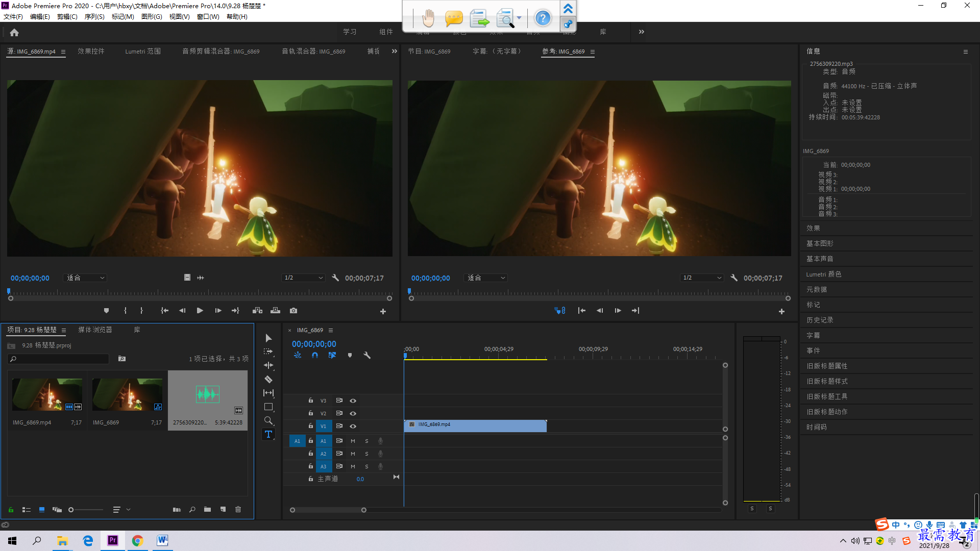Toggle V1 track output eye

pyautogui.click(x=353, y=427)
